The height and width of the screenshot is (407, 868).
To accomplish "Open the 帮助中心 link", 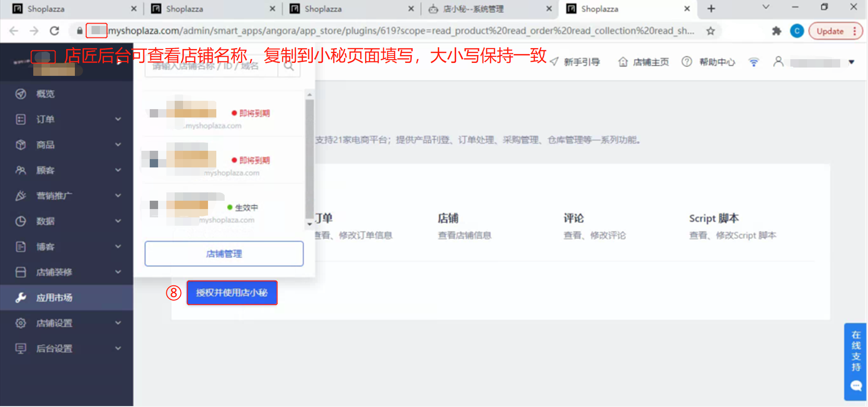I will (x=717, y=62).
